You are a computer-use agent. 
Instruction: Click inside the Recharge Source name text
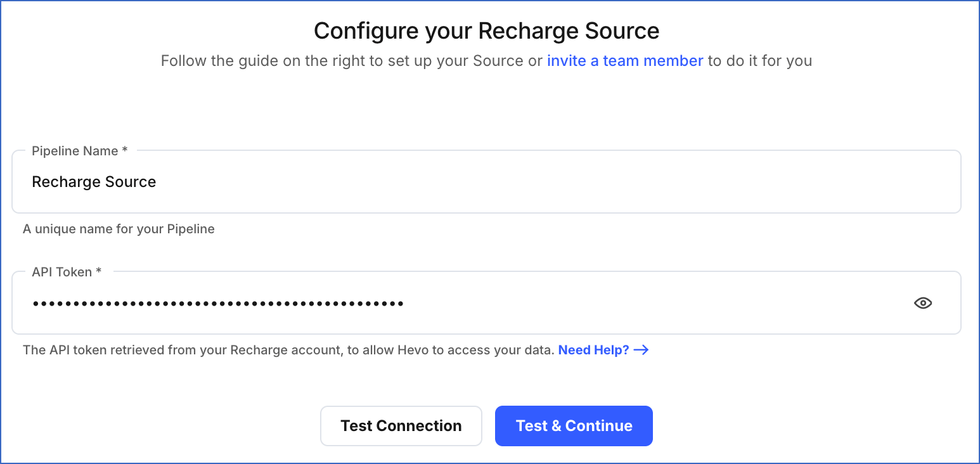click(x=93, y=182)
